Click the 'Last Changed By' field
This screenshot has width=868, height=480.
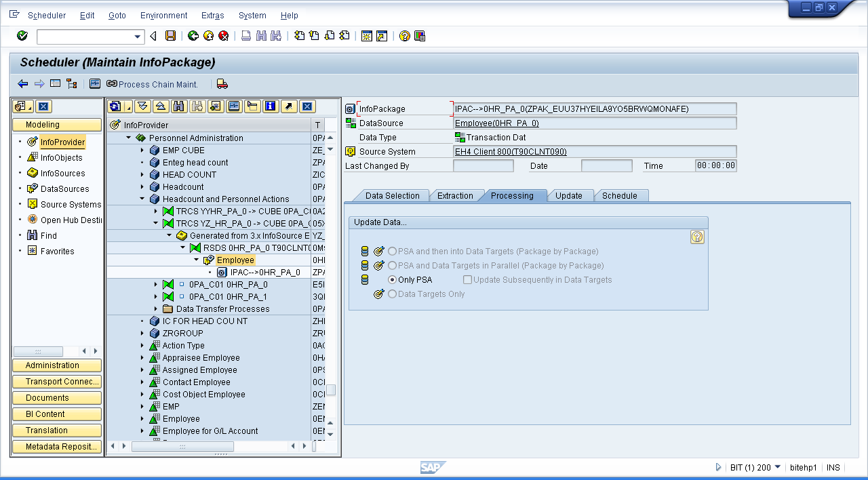pyautogui.click(x=483, y=165)
